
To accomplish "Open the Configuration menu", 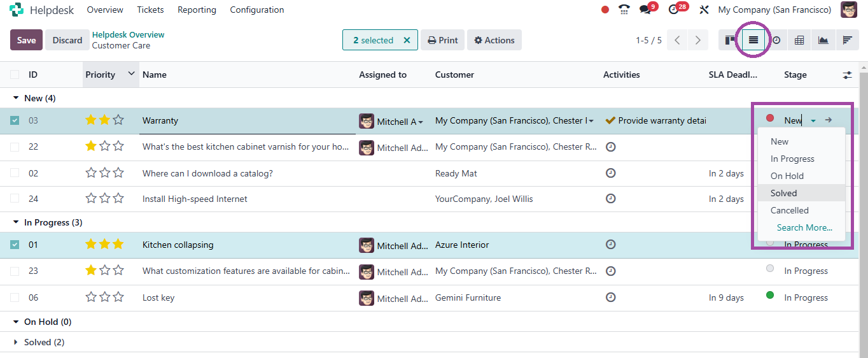I will click(256, 10).
